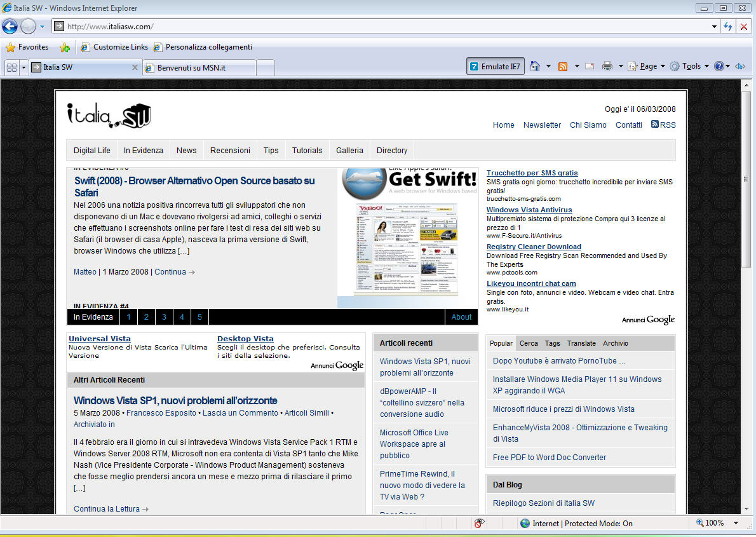Select featured slide number 1

[128, 317]
